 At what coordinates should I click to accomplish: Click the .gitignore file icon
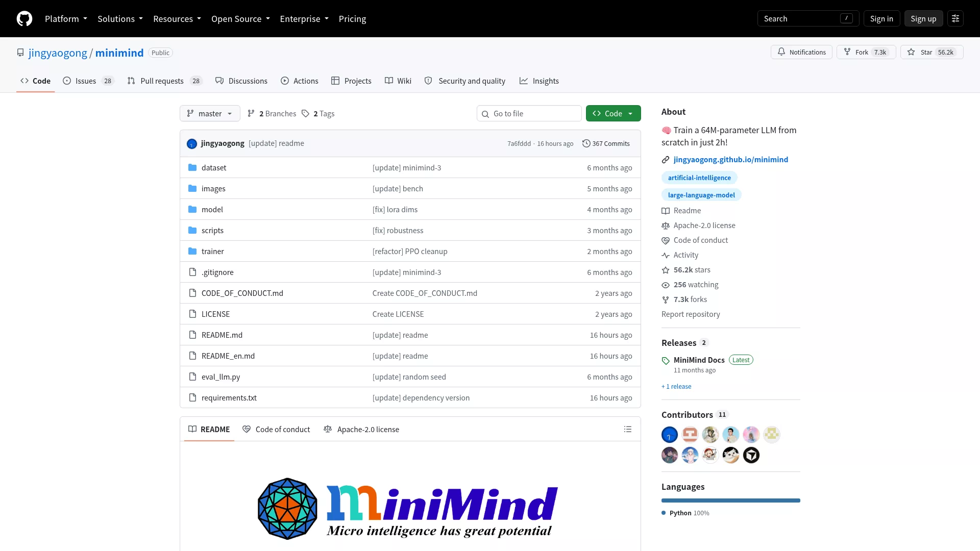point(192,272)
